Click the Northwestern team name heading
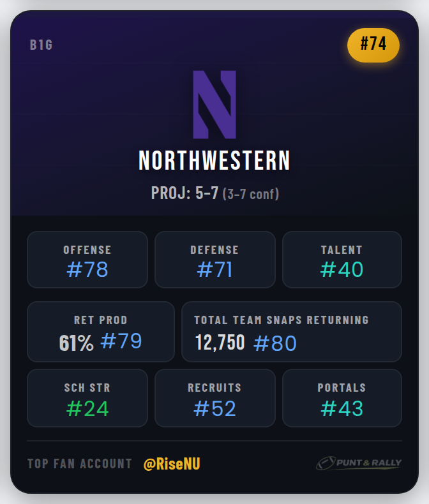This screenshot has width=429, height=504. 214,161
